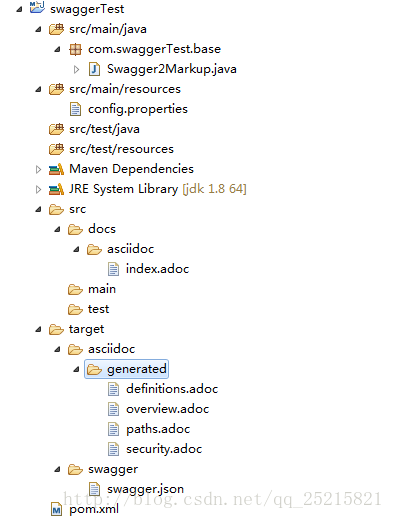
Task: Click the target folder icon
Action: (x=56, y=330)
